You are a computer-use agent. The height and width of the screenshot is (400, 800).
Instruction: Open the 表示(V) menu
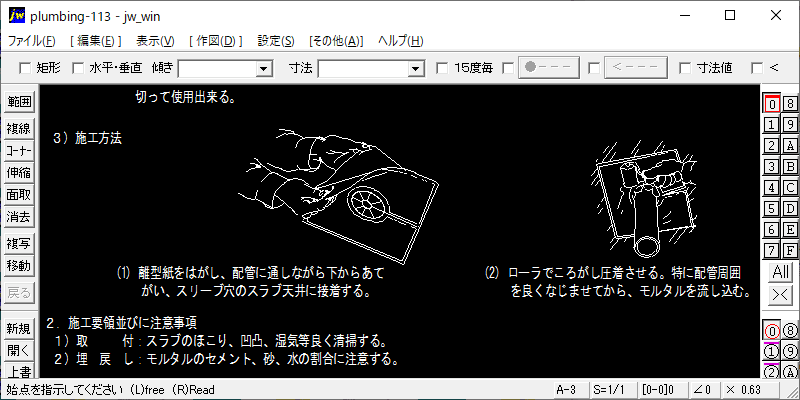tap(156, 41)
